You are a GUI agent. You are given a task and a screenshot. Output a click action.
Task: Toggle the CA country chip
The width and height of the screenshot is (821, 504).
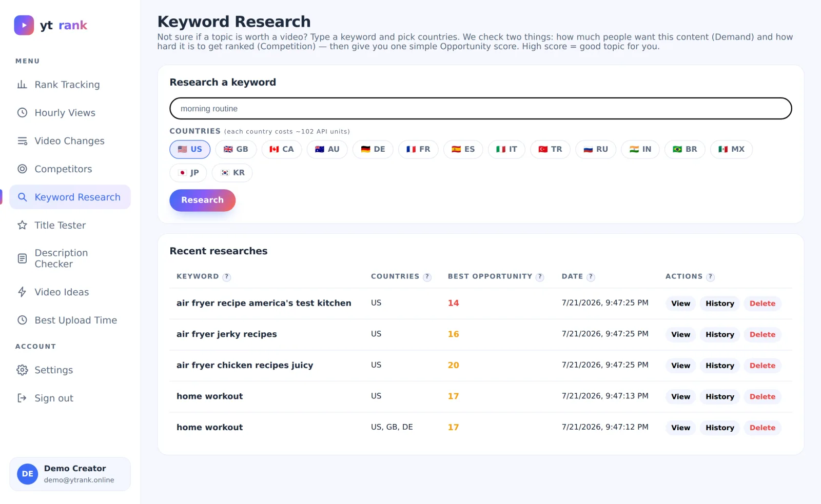pyautogui.click(x=282, y=149)
